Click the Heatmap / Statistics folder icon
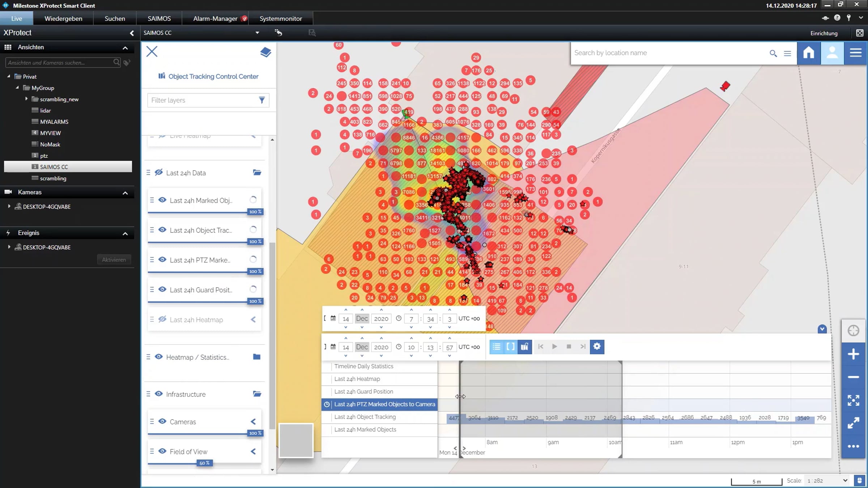The height and width of the screenshot is (488, 868). [257, 357]
